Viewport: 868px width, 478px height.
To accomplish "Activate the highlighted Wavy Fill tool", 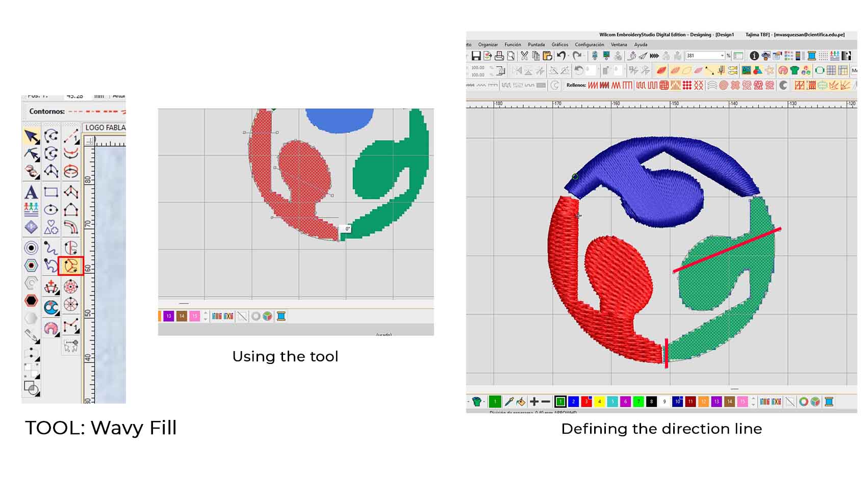I will 70,266.
